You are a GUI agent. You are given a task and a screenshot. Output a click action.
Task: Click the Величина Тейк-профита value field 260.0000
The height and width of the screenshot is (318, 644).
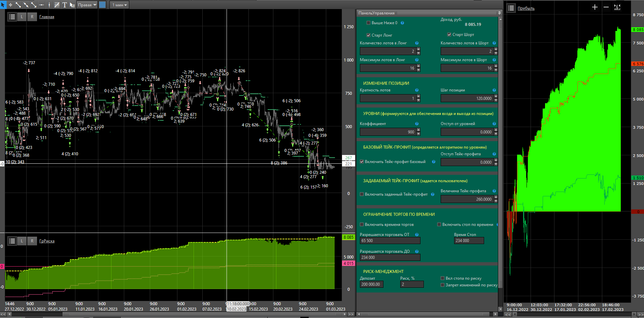[x=467, y=199]
